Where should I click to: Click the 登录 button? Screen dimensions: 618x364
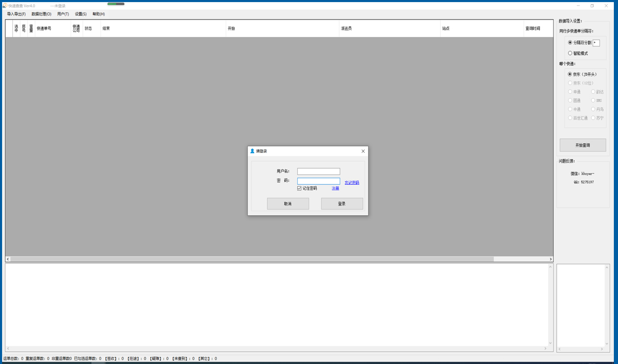click(x=342, y=204)
